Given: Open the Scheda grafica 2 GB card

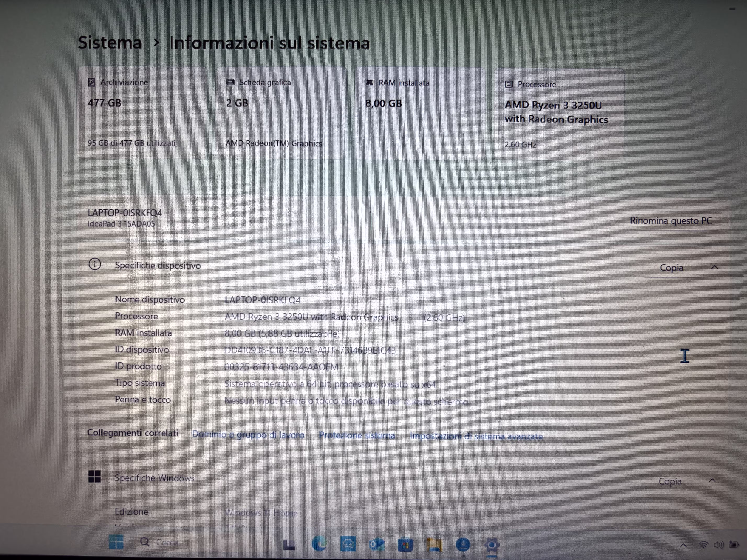Looking at the screenshot, I should click(281, 113).
